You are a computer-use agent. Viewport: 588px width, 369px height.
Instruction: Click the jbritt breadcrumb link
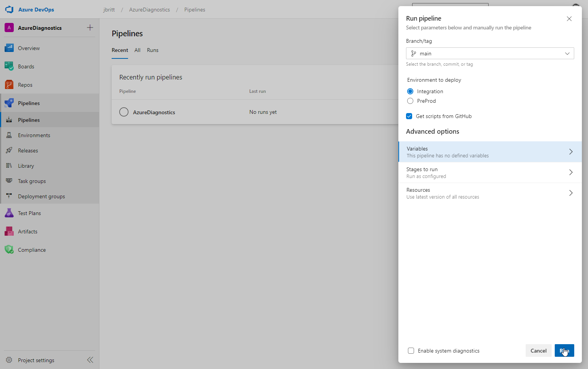click(x=109, y=10)
